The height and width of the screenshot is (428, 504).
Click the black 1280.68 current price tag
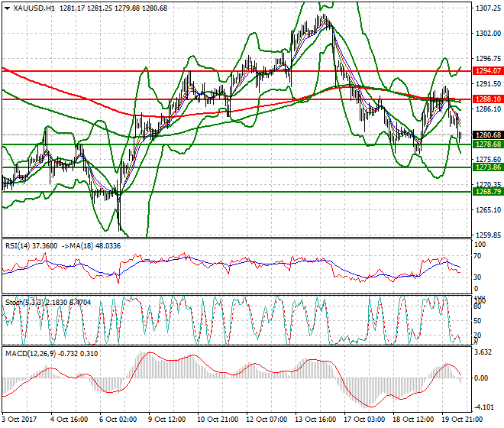point(482,135)
